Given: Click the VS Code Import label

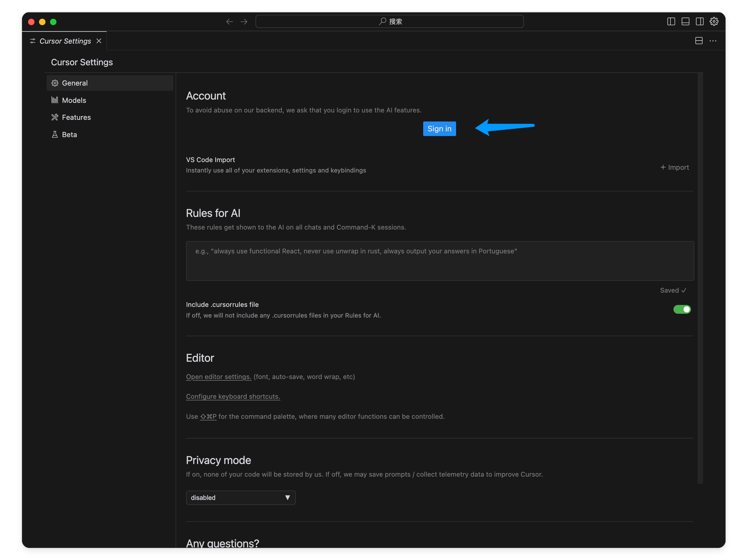Looking at the screenshot, I should pyautogui.click(x=210, y=160).
